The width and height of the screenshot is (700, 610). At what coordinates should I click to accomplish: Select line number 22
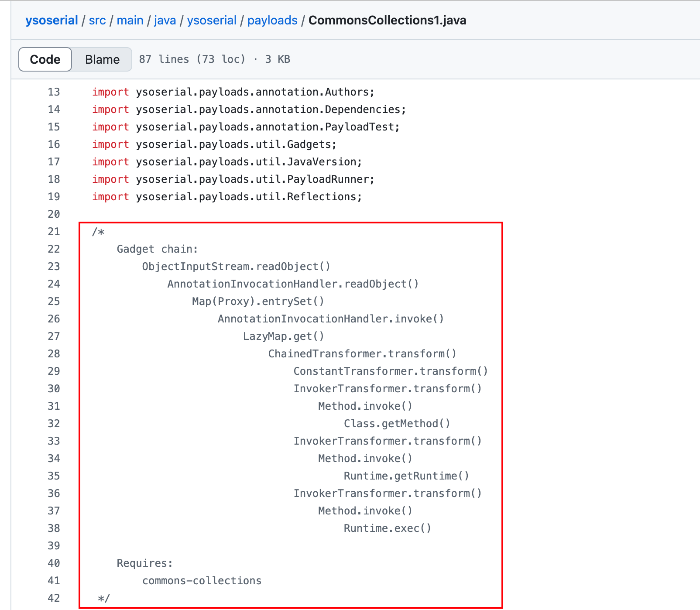(x=54, y=249)
